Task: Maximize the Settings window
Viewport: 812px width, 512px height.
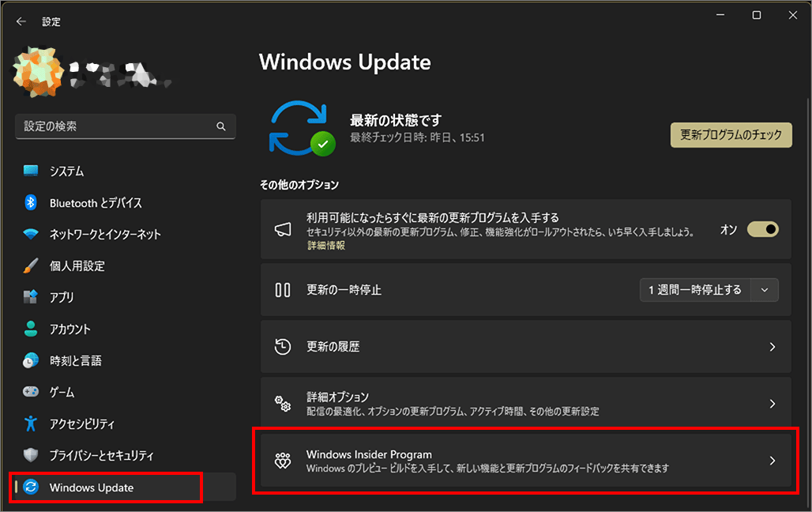Action: point(757,15)
